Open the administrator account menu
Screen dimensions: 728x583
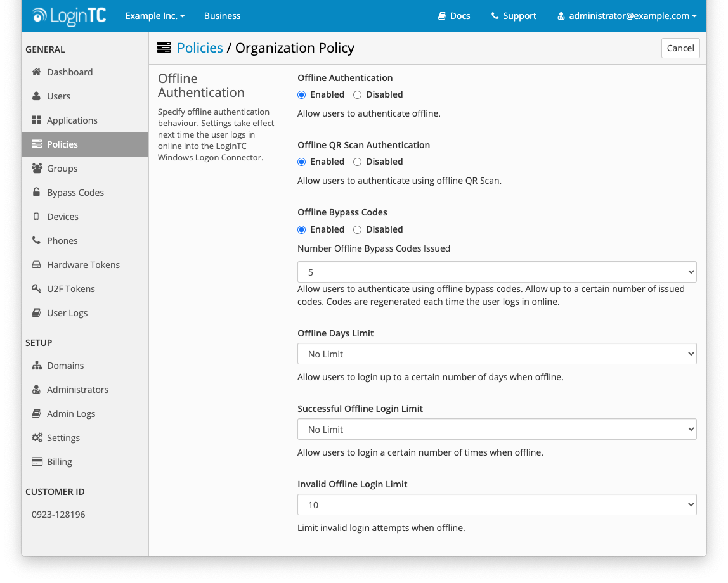coord(627,16)
